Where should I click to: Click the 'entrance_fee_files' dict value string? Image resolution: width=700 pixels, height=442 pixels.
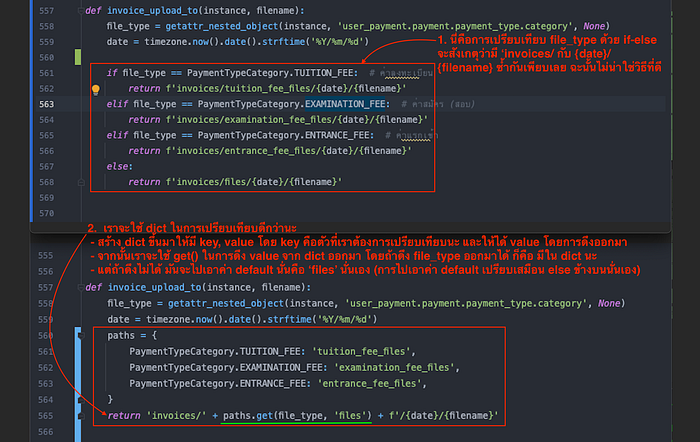pyautogui.click(x=369, y=384)
